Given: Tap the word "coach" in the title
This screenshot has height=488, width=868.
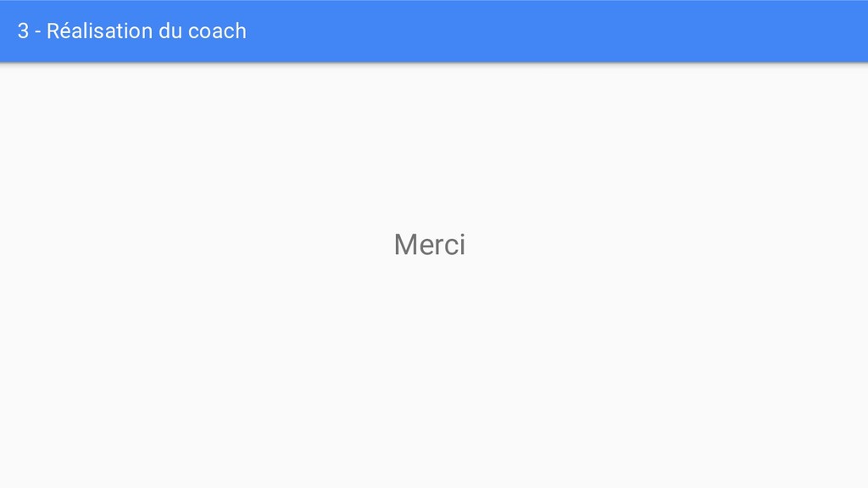Looking at the screenshot, I should click(218, 31).
